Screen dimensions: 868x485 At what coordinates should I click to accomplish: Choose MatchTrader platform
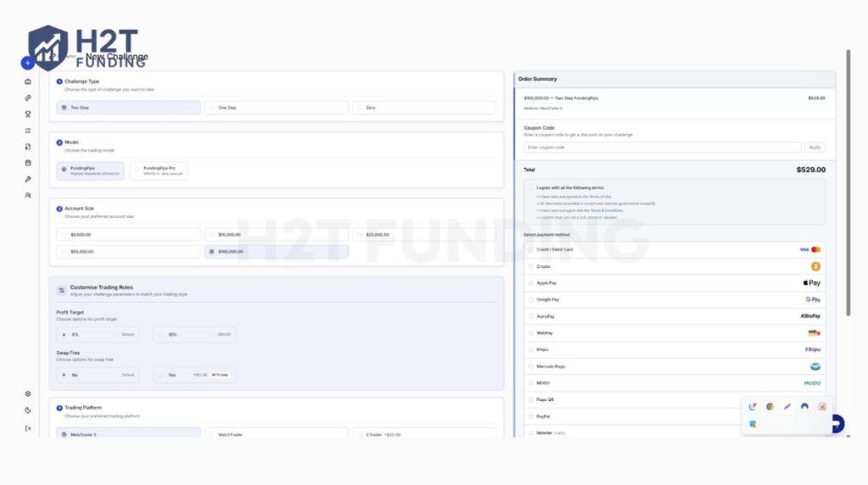tap(276, 434)
